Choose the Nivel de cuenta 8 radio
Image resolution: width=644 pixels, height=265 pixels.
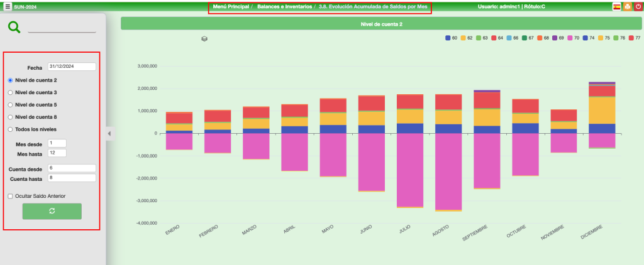[x=10, y=117]
